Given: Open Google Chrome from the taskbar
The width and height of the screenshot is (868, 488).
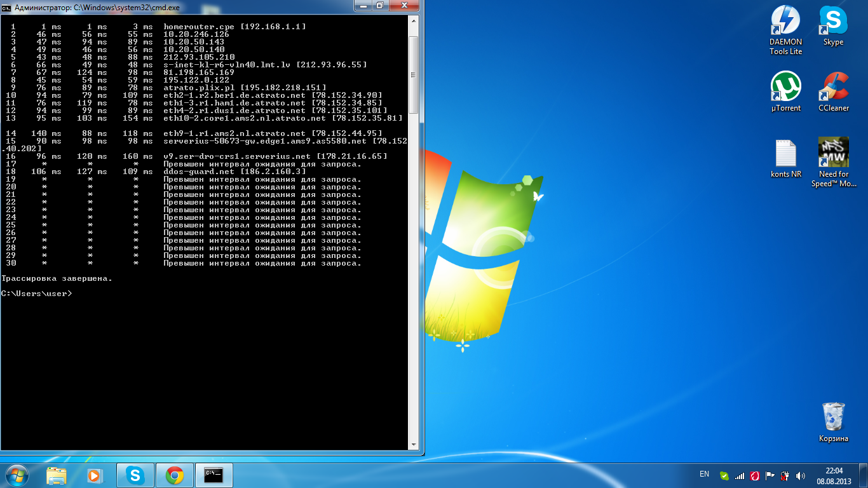Looking at the screenshot, I should pyautogui.click(x=175, y=475).
